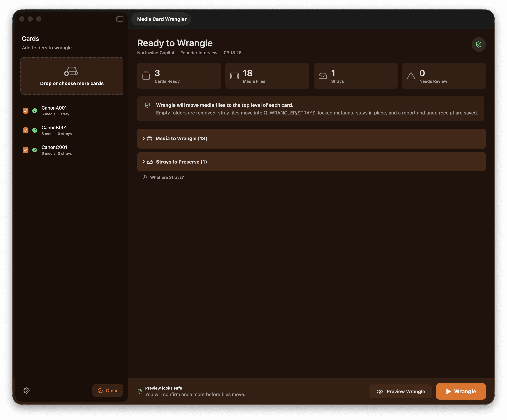Click the Media Files film icon

pos(234,76)
